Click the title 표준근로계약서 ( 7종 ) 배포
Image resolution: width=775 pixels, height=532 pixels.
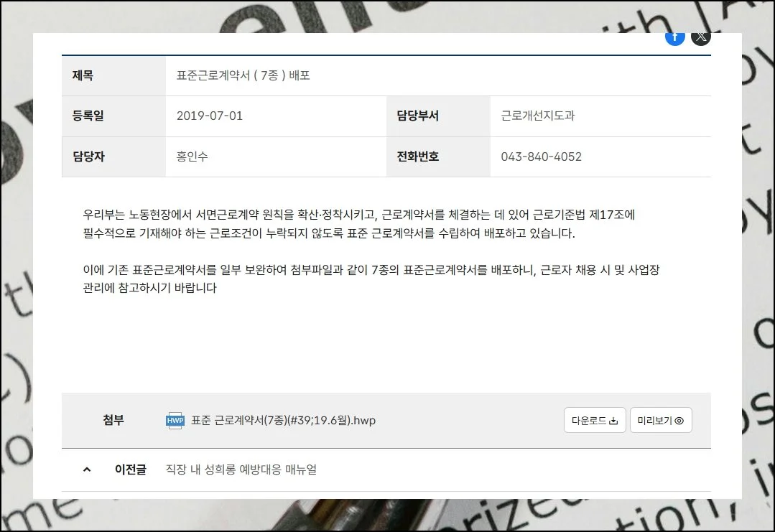(243, 75)
